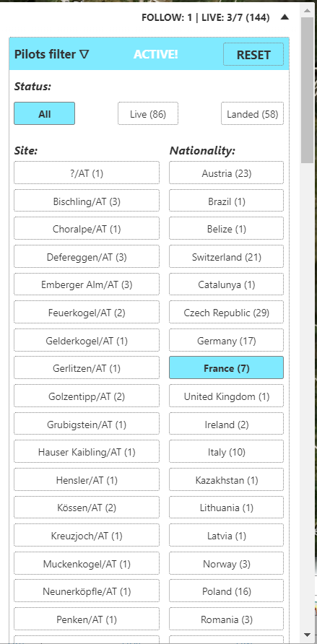Click the scrollbar up arrow
The height and width of the screenshot is (644, 317).
pyautogui.click(x=308, y=9)
